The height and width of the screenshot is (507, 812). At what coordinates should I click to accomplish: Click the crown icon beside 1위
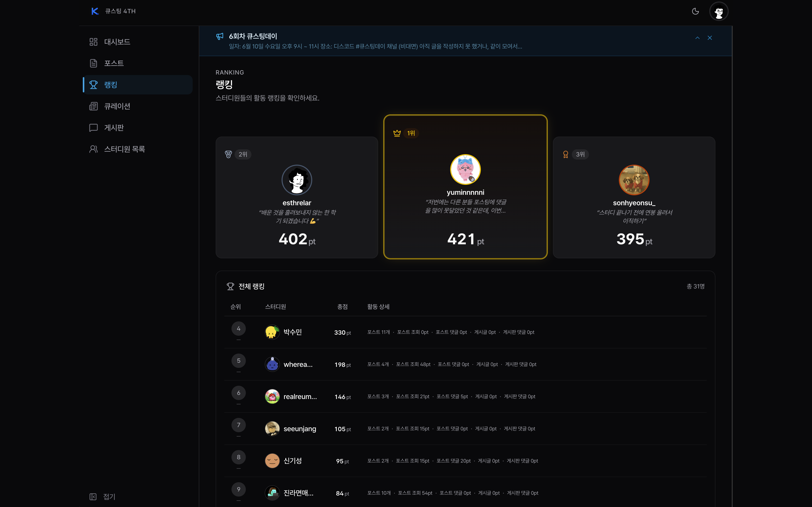397,133
